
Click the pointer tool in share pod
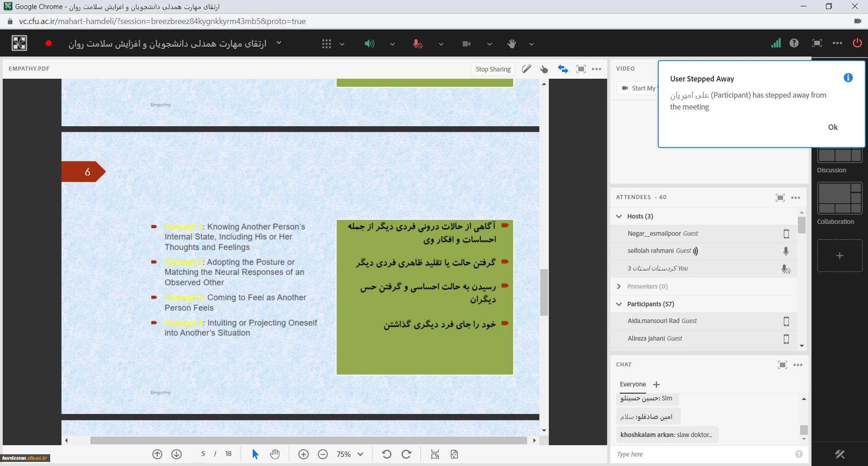[x=544, y=69]
